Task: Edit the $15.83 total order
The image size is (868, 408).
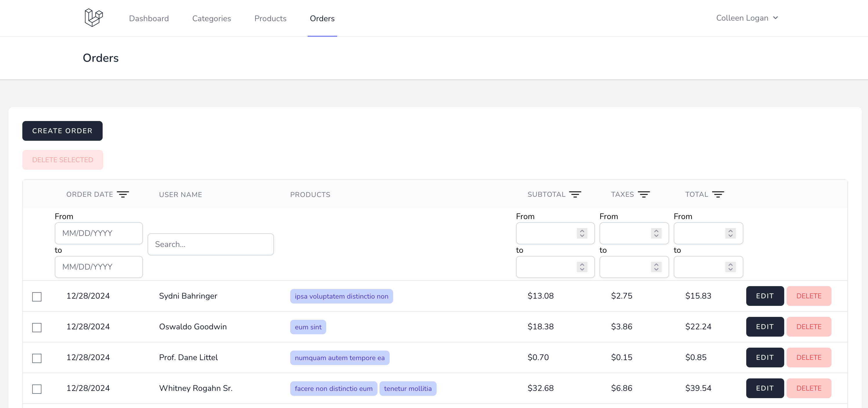Action: click(x=765, y=296)
